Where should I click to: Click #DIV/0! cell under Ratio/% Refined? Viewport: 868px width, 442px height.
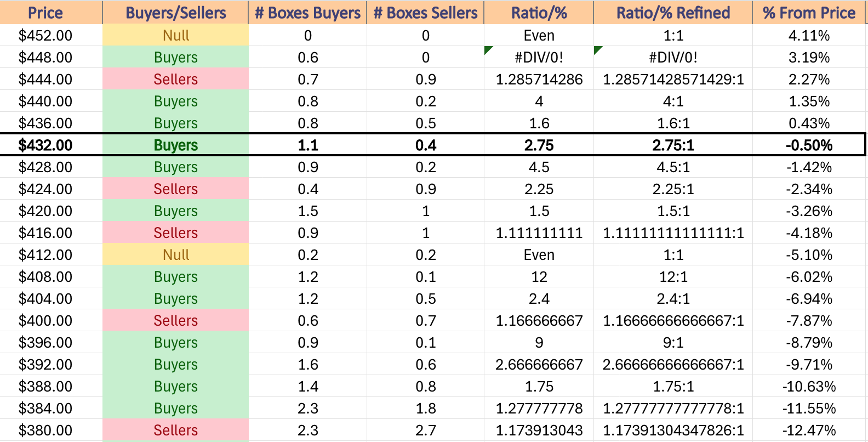(x=673, y=57)
